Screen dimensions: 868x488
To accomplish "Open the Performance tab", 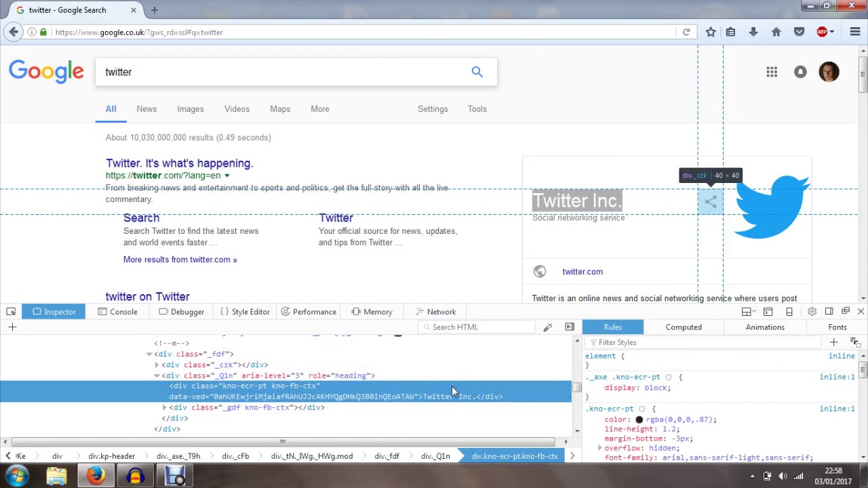I will [x=309, y=312].
